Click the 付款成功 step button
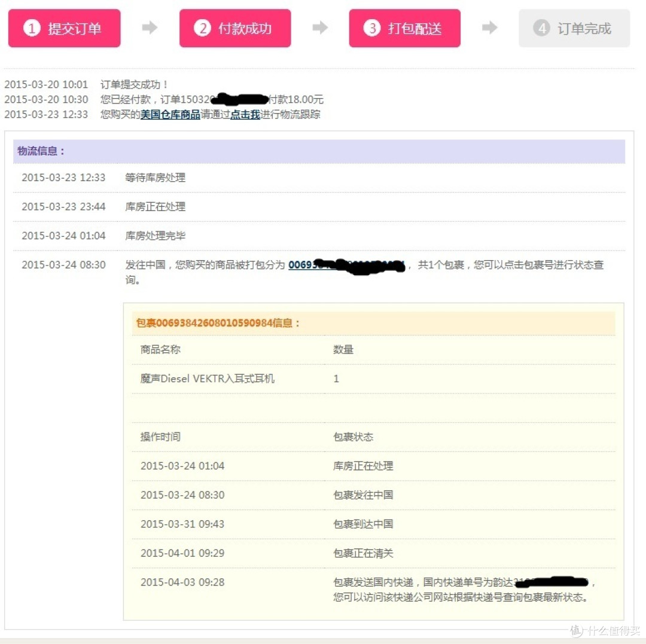 click(235, 29)
